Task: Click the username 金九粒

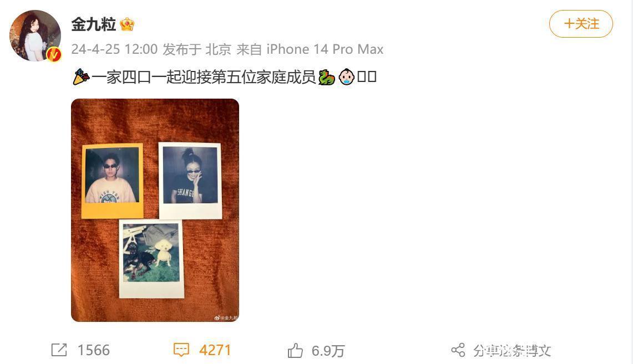Action: [94, 24]
